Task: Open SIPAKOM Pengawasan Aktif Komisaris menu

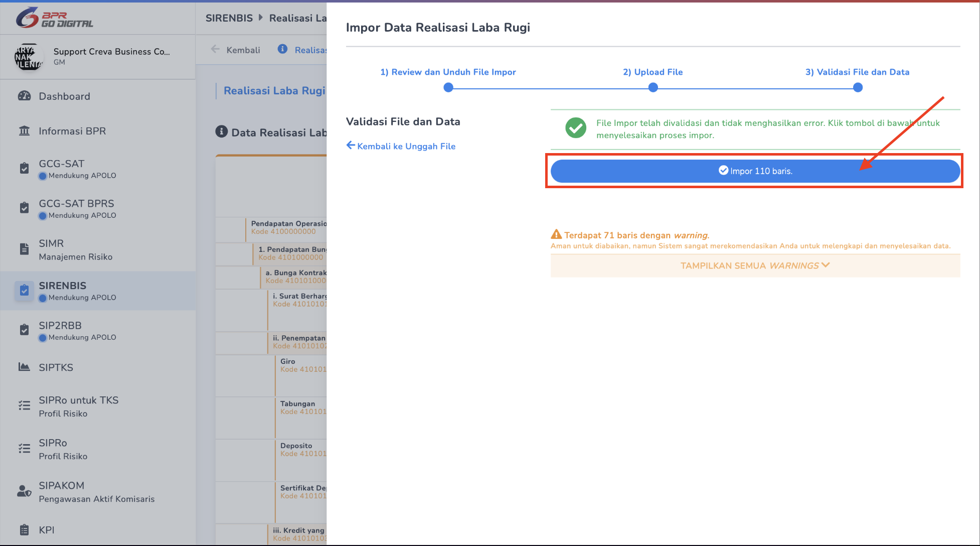Action: pyautogui.click(x=98, y=492)
